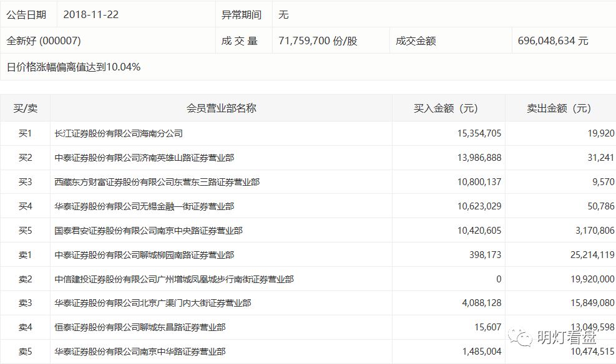Click the 买入金额（元）column header

(446, 108)
